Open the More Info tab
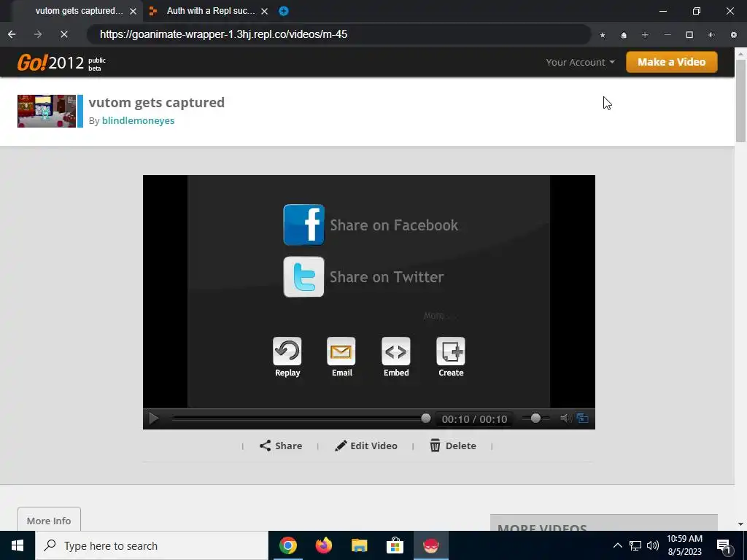This screenshot has height=560, width=747. 49,520
